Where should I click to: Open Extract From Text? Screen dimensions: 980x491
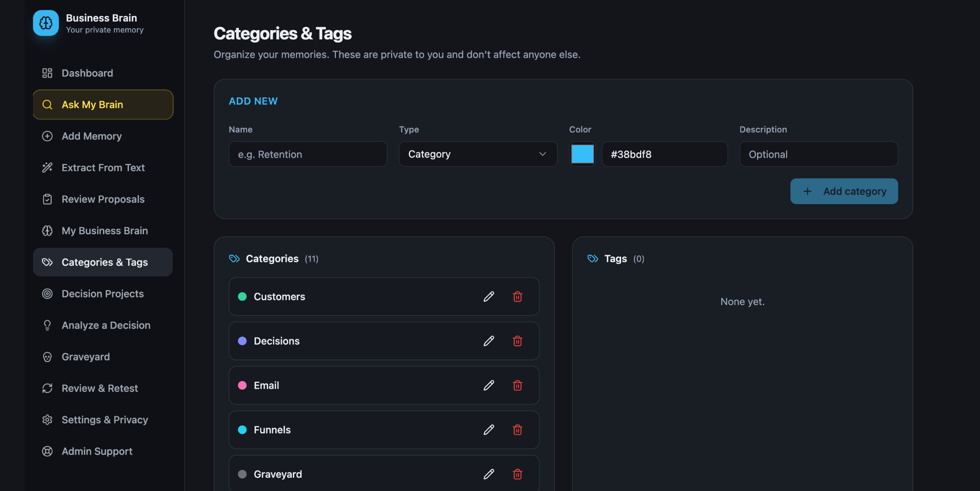point(103,168)
